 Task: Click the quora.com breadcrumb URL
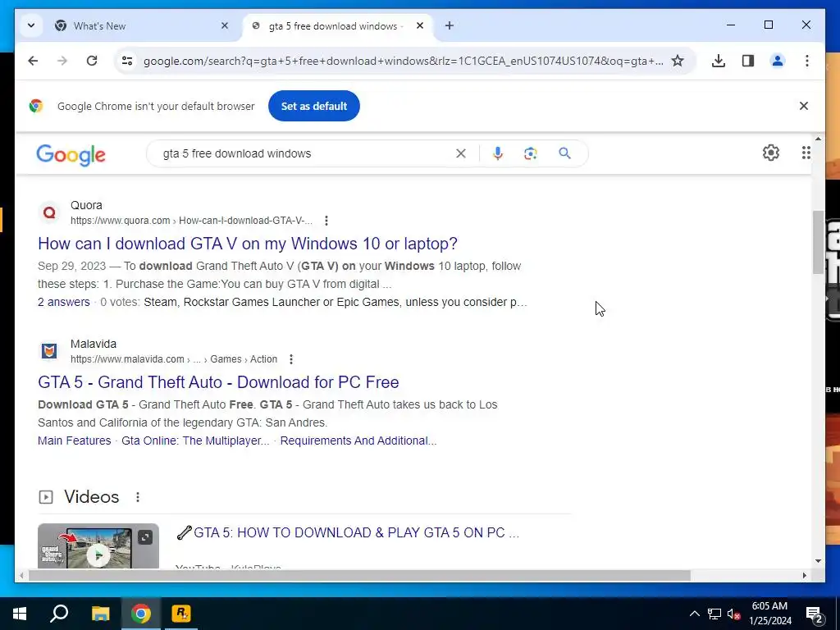click(191, 221)
